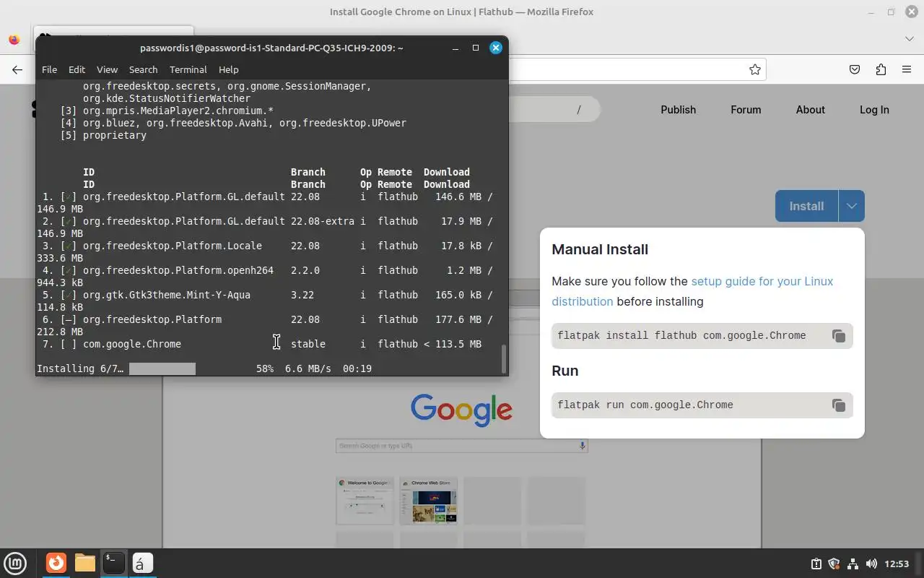This screenshot has width=924, height=578.
Task: Open the Linux Mint start menu
Action: (15, 563)
